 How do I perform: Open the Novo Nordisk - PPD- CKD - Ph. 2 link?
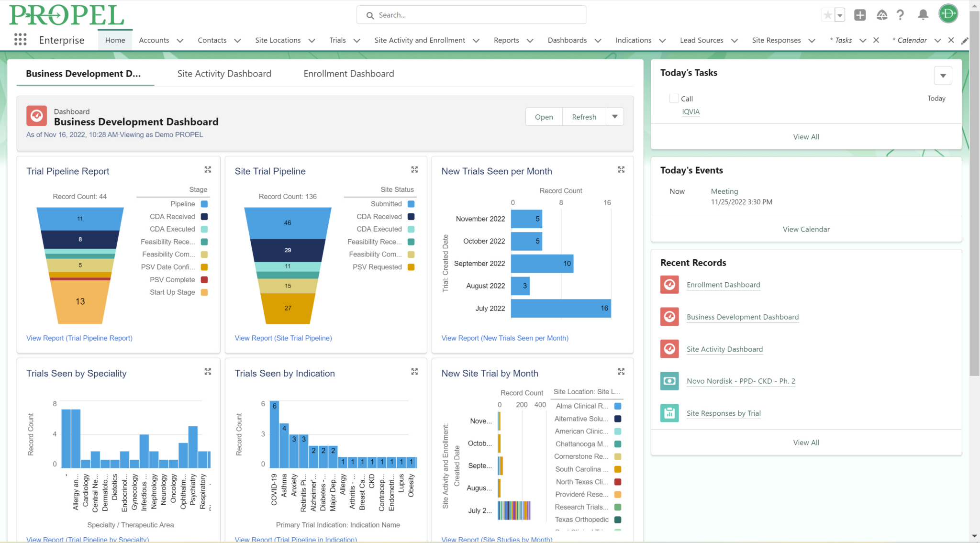[x=741, y=381]
